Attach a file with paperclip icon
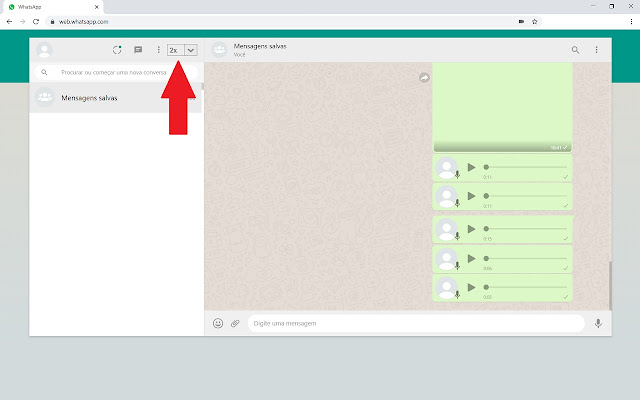The width and height of the screenshot is (640, 400). [x=235, y=323]
